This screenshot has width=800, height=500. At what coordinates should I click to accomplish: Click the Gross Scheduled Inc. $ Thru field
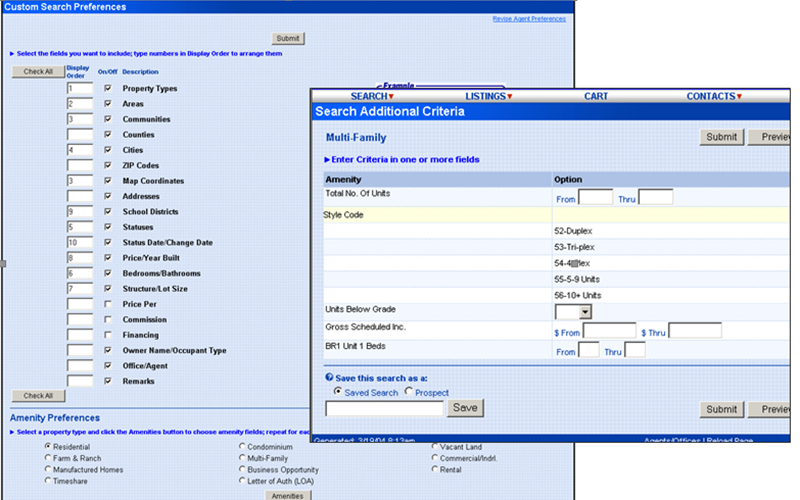695,330
